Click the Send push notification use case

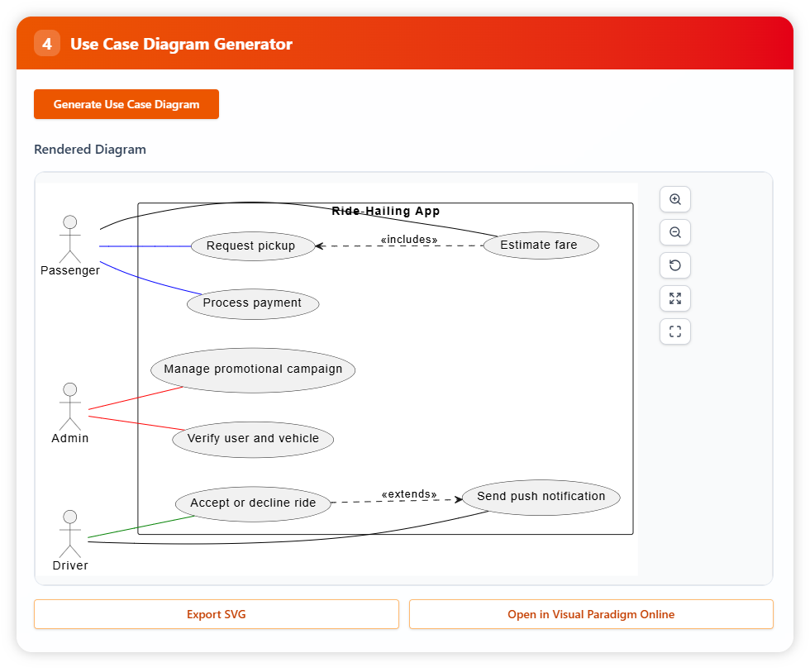(x=541, y=497)
